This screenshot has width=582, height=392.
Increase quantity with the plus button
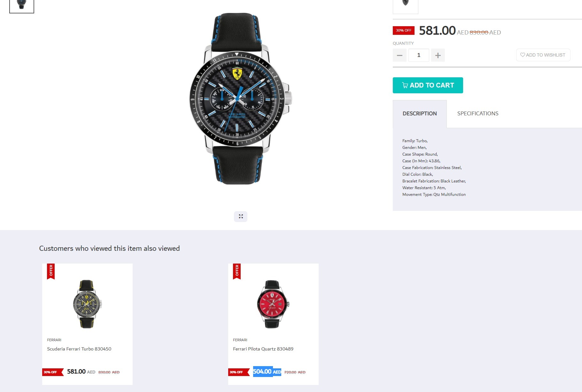[x=438, y=55]
